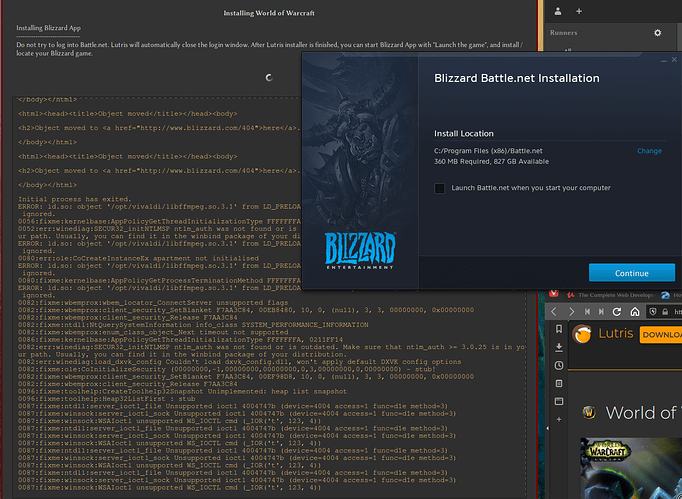
Task: Switch to The Complete Web Developer tab
Action: pos(611,295)
